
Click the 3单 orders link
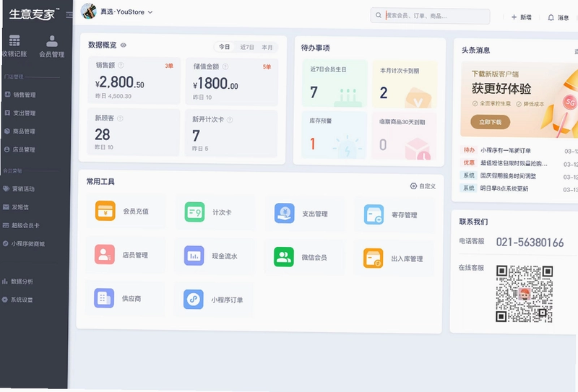pos(169,66)
